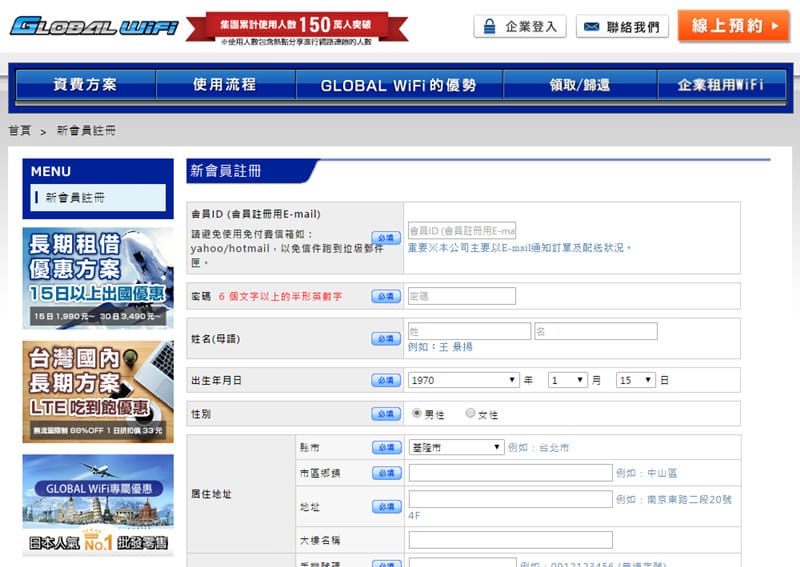
Task: Open the 領取/歸還 menu
Action: [580, 85]
